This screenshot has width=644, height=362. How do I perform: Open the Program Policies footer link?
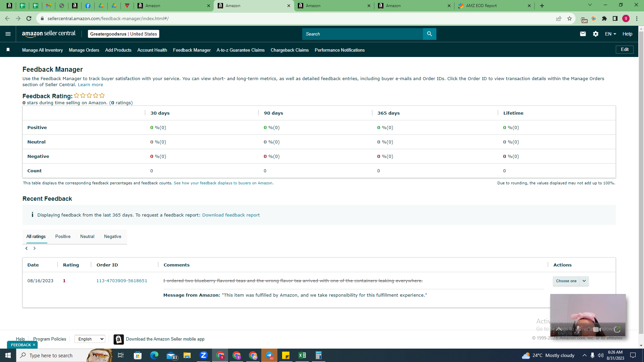[x=50, y=339]
